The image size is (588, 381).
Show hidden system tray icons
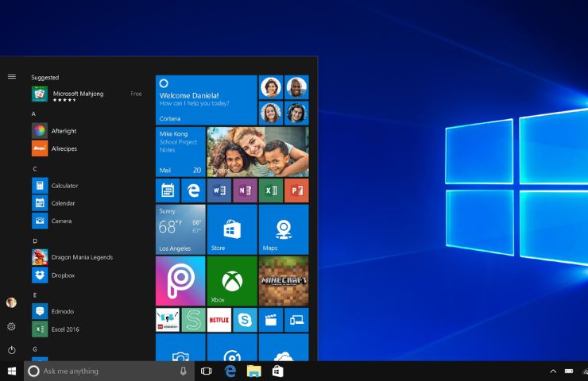(x=553, y=371)
